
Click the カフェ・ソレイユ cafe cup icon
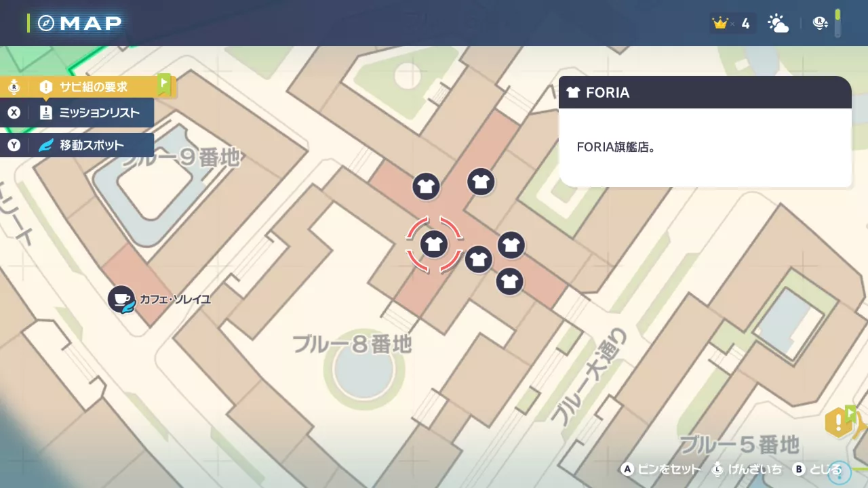(x=121, y=299)
